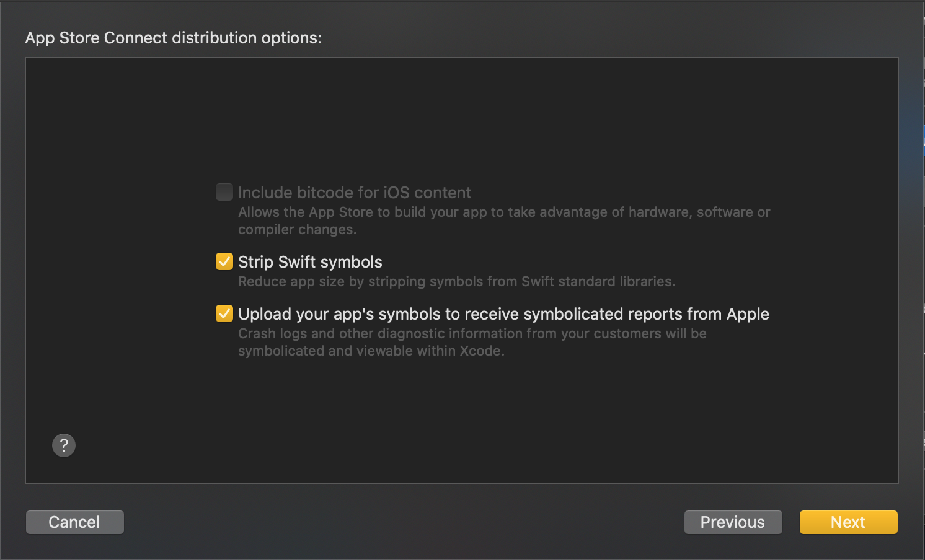Click the 'Allows the App Store to build' description line
Image resolution: width=925 pixels, height=560 pixels.
[x=504, y=212]
